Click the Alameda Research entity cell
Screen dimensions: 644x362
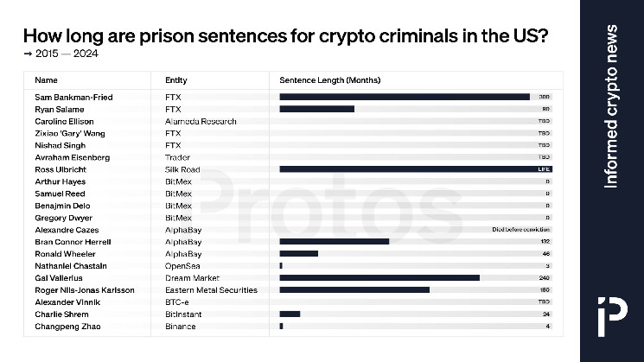point(200,121)
